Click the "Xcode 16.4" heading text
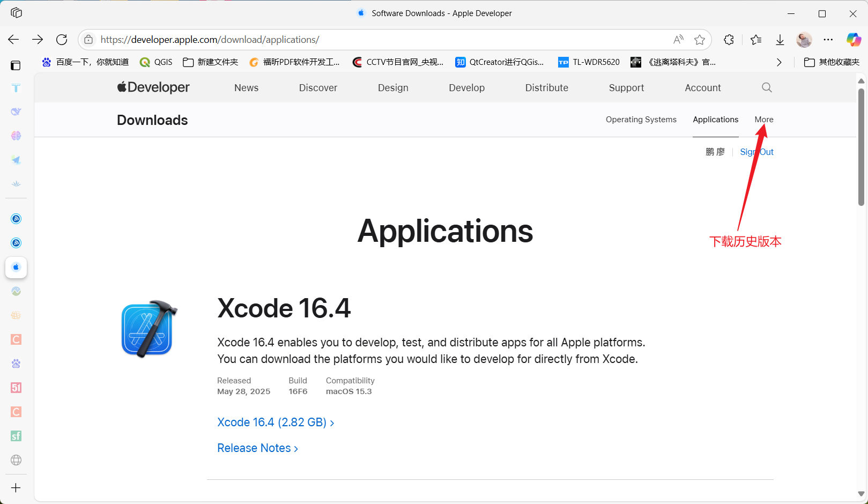The height and width of the screenshot is (504, 868). (x=284, y=308)
